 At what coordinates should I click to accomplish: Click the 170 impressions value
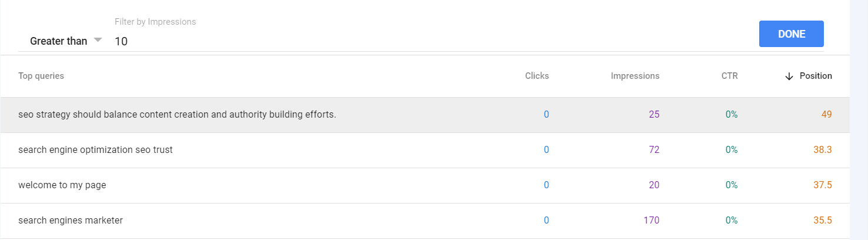pos(651,221)
